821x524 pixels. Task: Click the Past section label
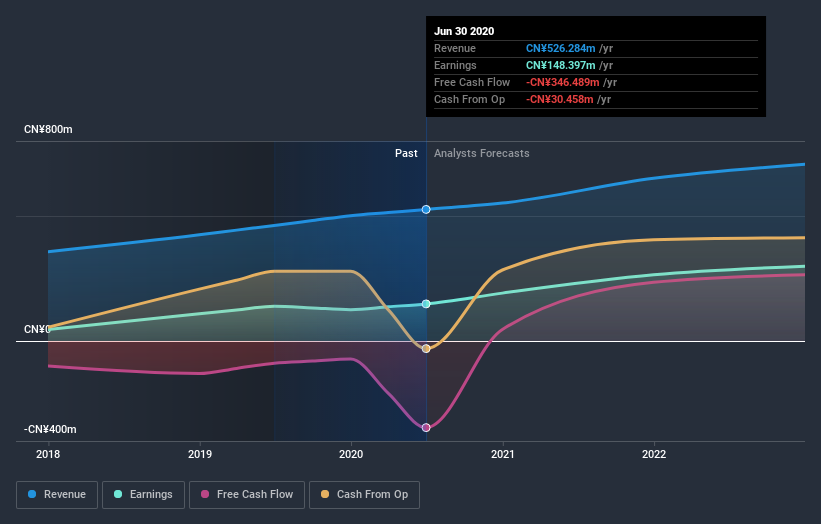point(406,153)
